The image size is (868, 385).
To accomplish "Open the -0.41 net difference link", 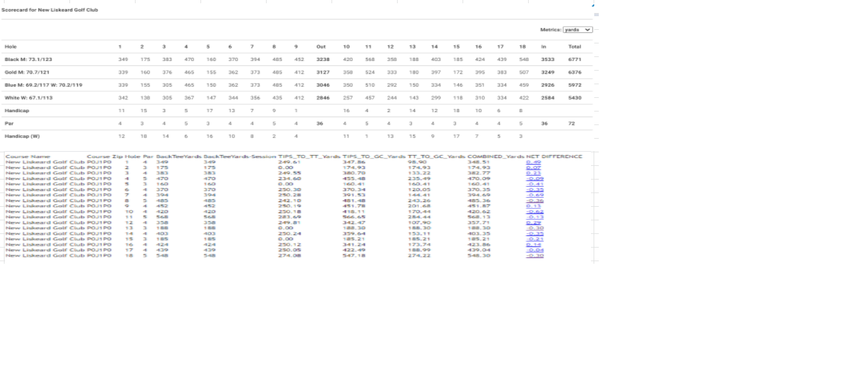I will (x=535, y=184).
